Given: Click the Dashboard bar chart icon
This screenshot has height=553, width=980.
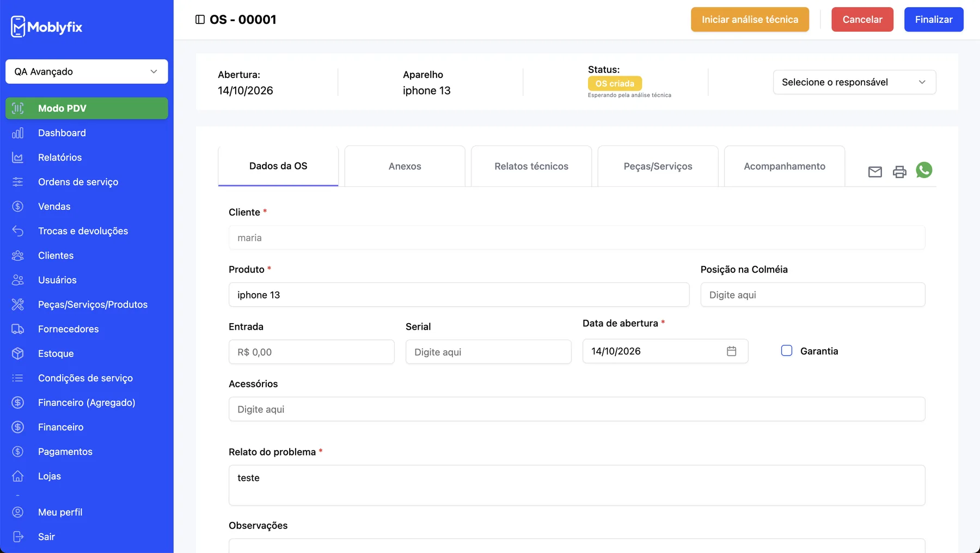Looking at the screenshot, I should pos(18,133).
